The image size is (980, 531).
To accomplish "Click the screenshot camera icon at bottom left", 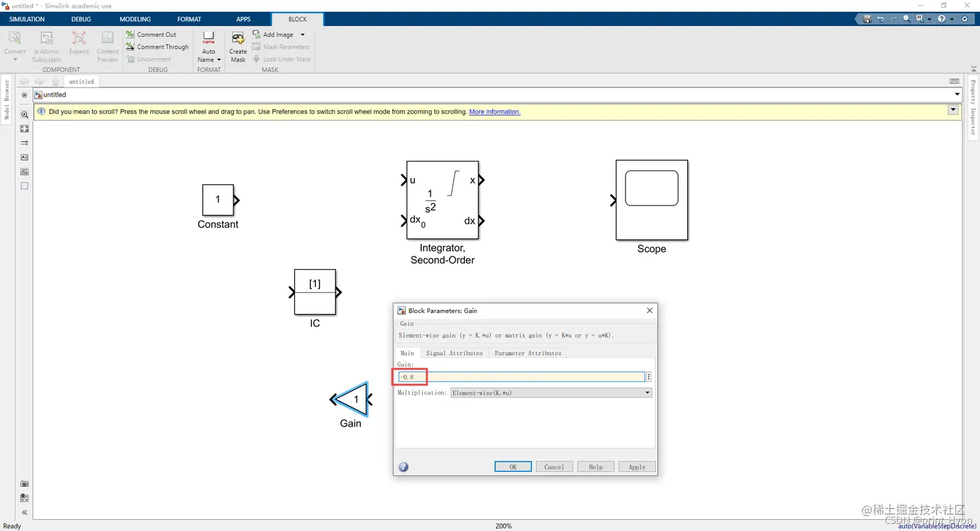I will click(x=25, y=484).
